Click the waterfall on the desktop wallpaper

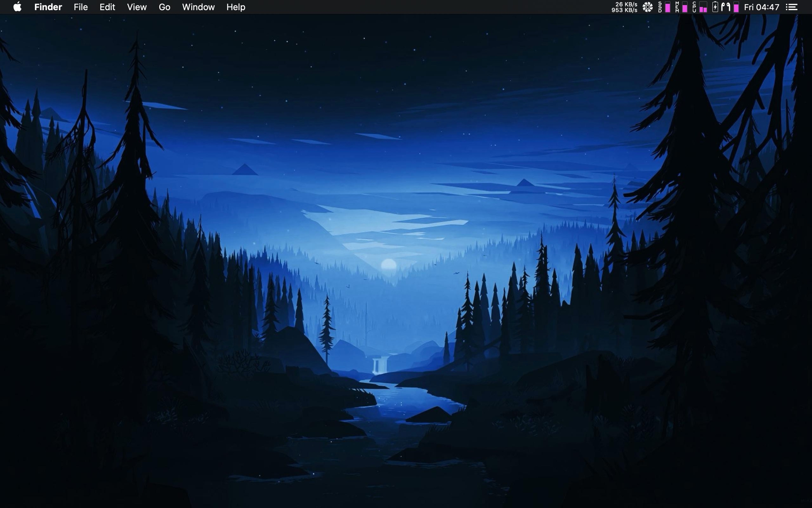[x=380, y=365]
